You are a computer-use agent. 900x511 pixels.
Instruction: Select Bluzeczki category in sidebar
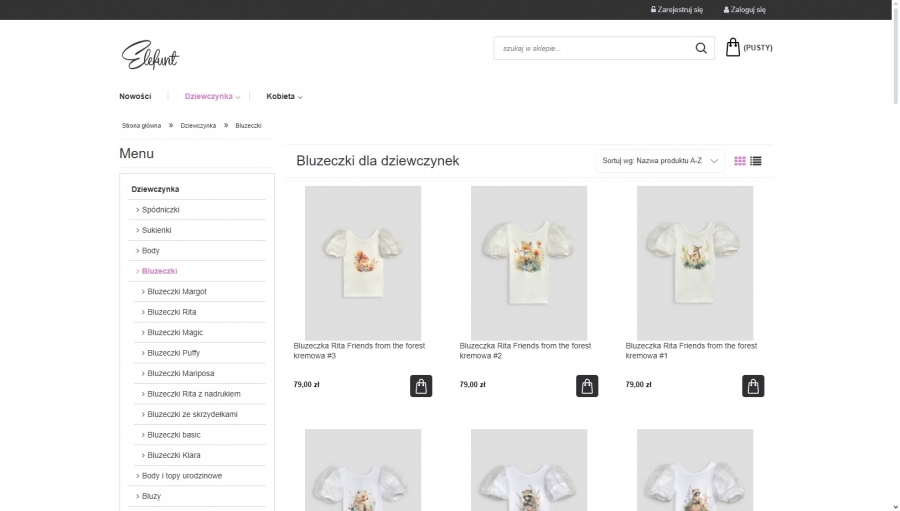(160, 271)
